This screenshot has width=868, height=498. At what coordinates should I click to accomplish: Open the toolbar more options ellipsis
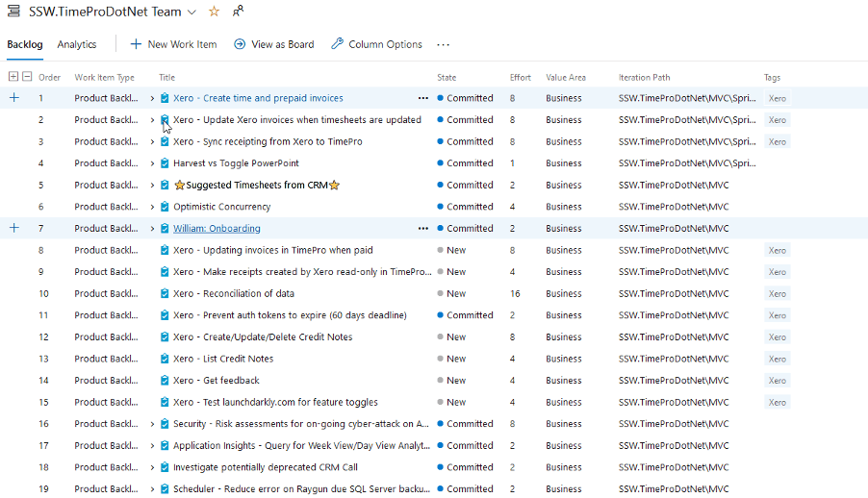(x=443, y=44)
